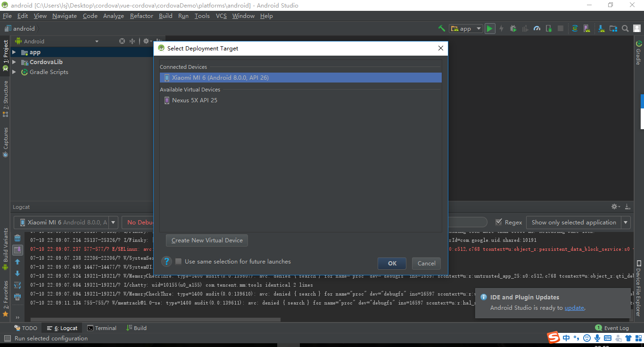Open the Refactor menu

click(141, 16)
